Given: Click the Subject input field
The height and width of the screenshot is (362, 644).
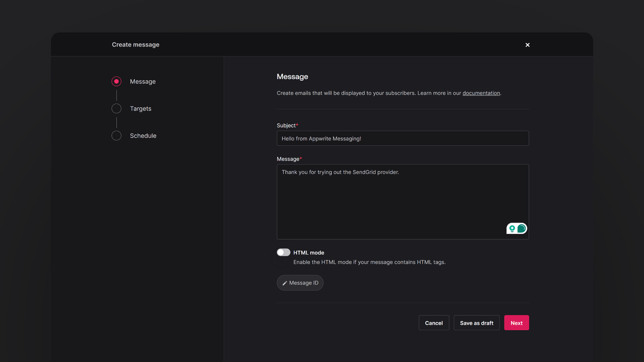Looking at the screenshot, I should tap(403, 138).
